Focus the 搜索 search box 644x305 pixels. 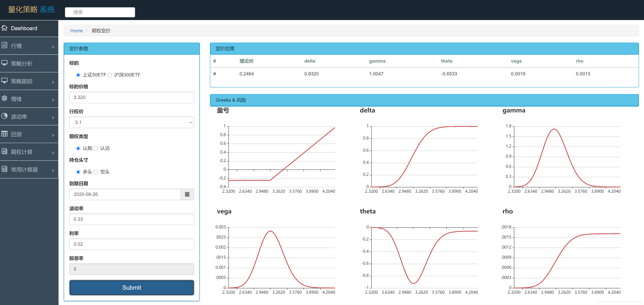click(100, 12)
